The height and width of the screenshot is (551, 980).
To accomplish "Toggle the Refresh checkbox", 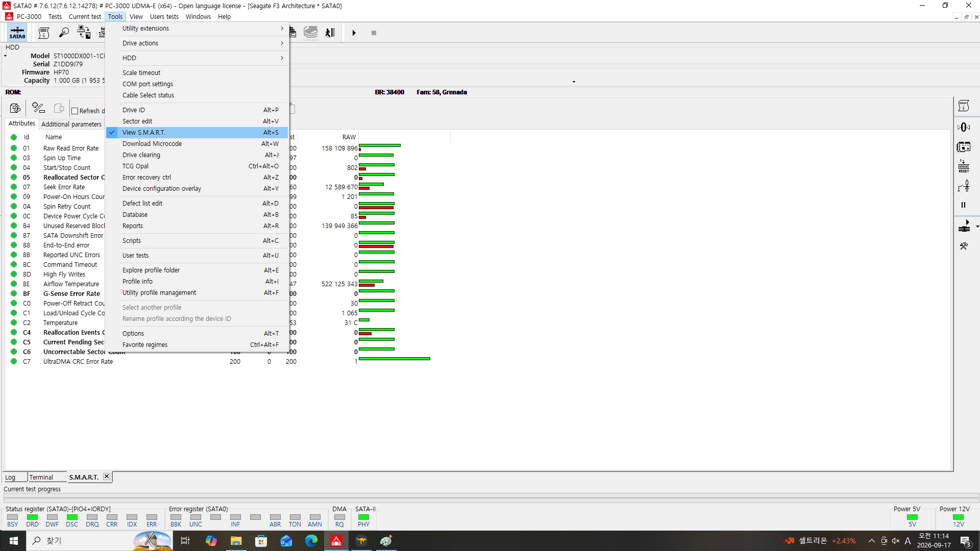I will pyautogui.click(x=75, y=111).
